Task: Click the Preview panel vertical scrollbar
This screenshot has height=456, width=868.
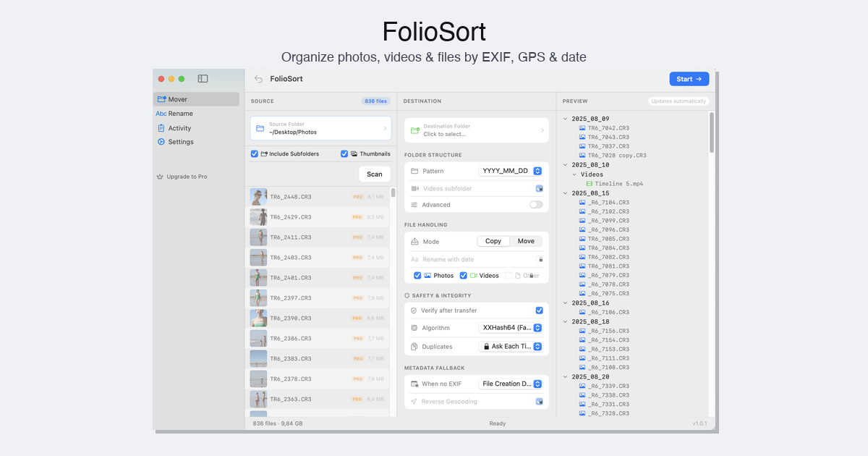Action: coord(712,132)
